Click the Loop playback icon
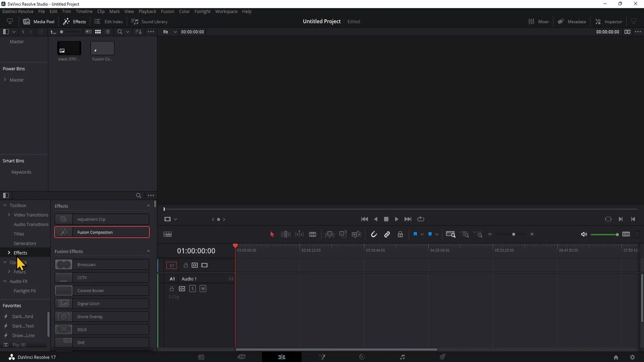 (420, 219)
